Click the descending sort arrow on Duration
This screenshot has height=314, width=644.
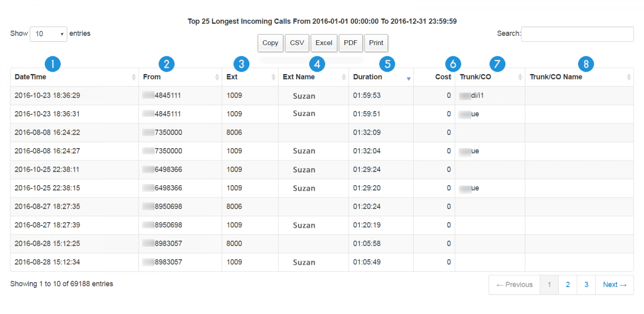pyautogui.click(x=408, y=77)
